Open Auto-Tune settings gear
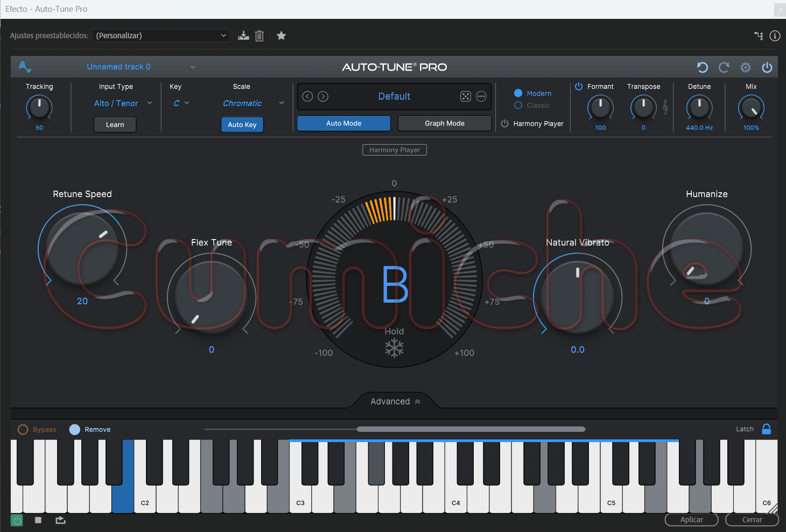The image size is (786, 532). coord(746,67)
